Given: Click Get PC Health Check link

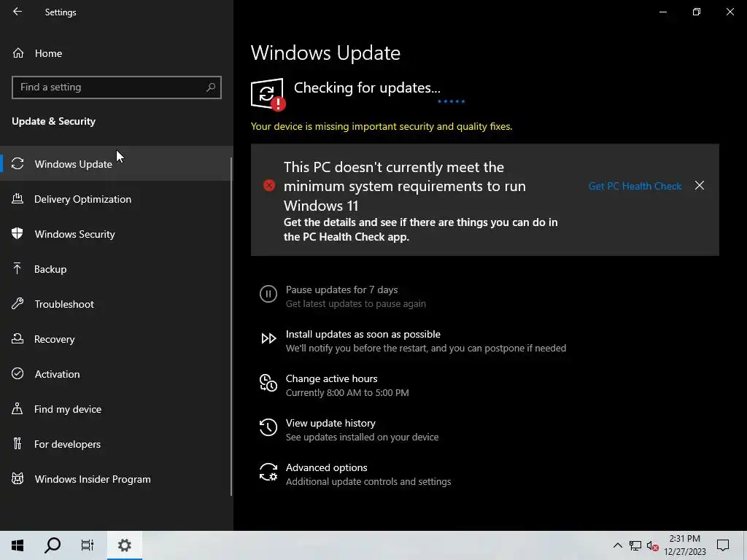Looking at the screenshot, I should 635,186.
